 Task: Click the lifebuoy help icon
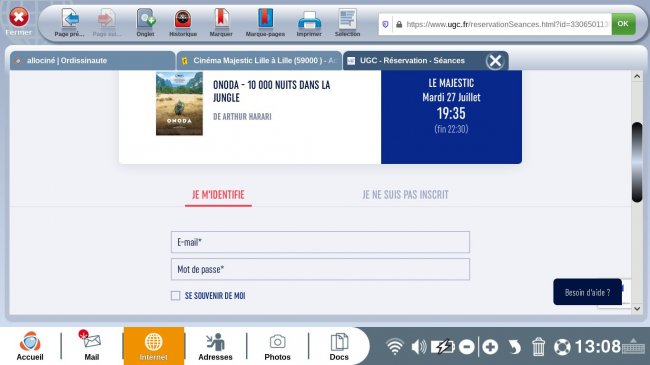coord(562,347)
